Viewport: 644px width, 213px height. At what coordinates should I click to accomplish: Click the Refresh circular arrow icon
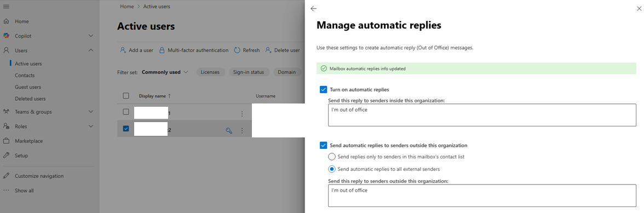tap(237, 50)
